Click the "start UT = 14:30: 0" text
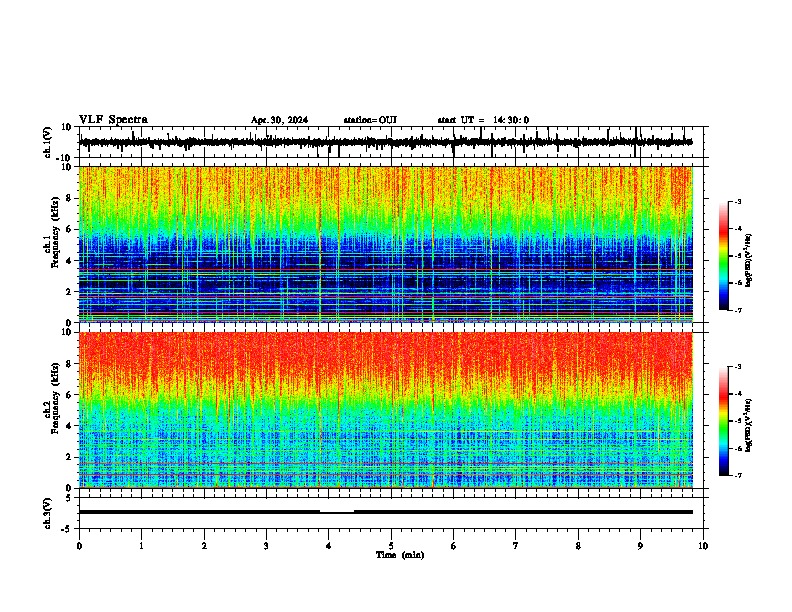 click(x=483, y=120)
